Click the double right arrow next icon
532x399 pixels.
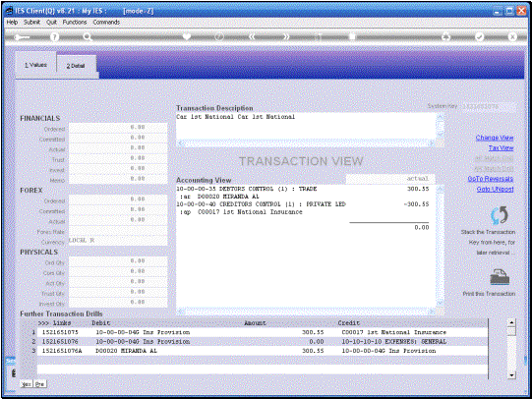point(286,36)
